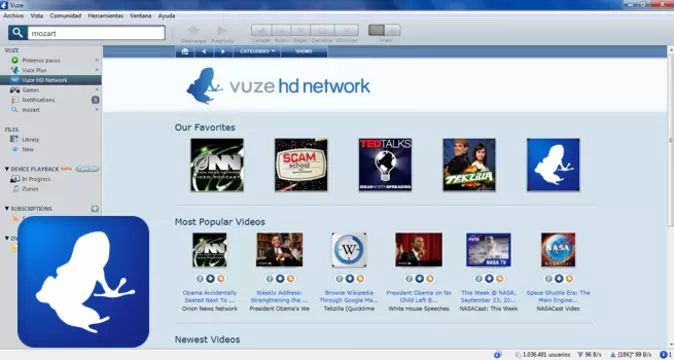Click into the mozart search field
Viewport: 674px width, 360px height.
point(96,33)
